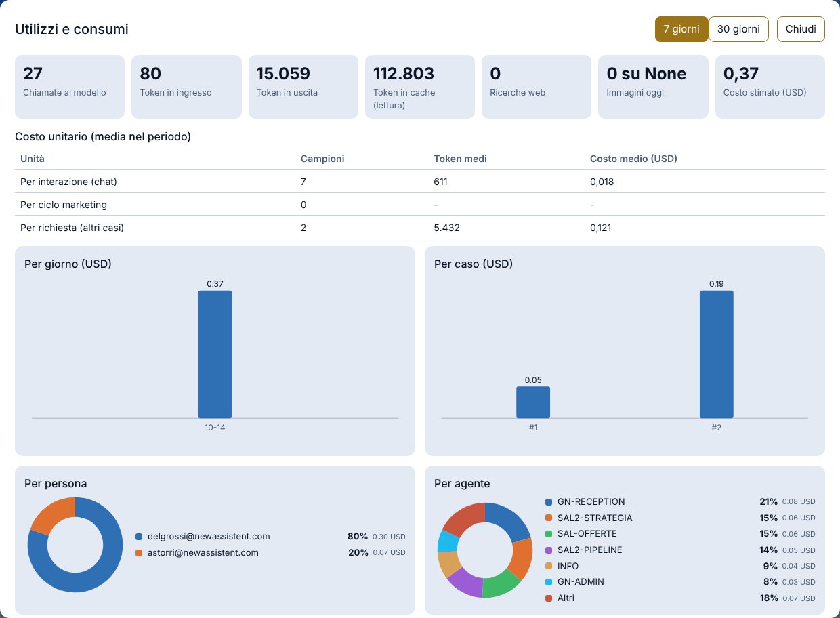Click the Costo medio (USD) column header
This screenshot has height=618, width=840.
click(633, 159)
